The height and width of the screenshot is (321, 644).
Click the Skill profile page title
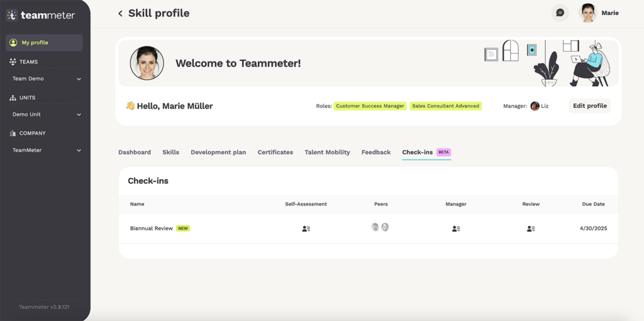click(159, 13)
